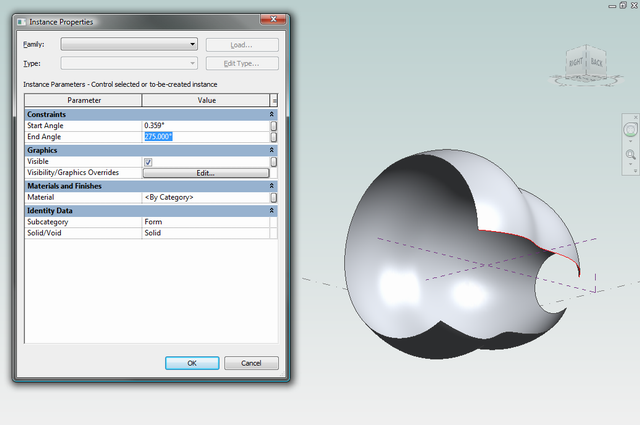The image size is (640, 425).
Task: Open the steering wheel navigation tool
Action: tap(631, 130)
